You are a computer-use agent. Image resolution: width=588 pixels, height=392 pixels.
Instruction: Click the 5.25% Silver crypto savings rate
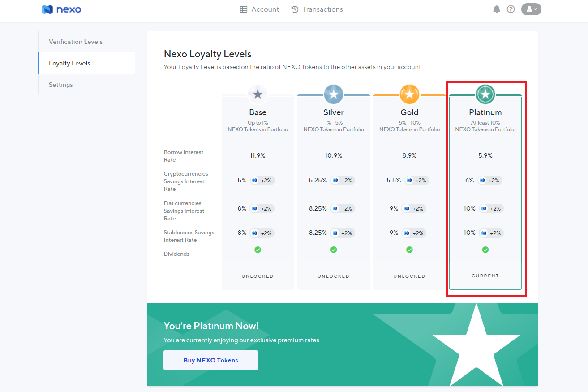click(x=318, y=181)
